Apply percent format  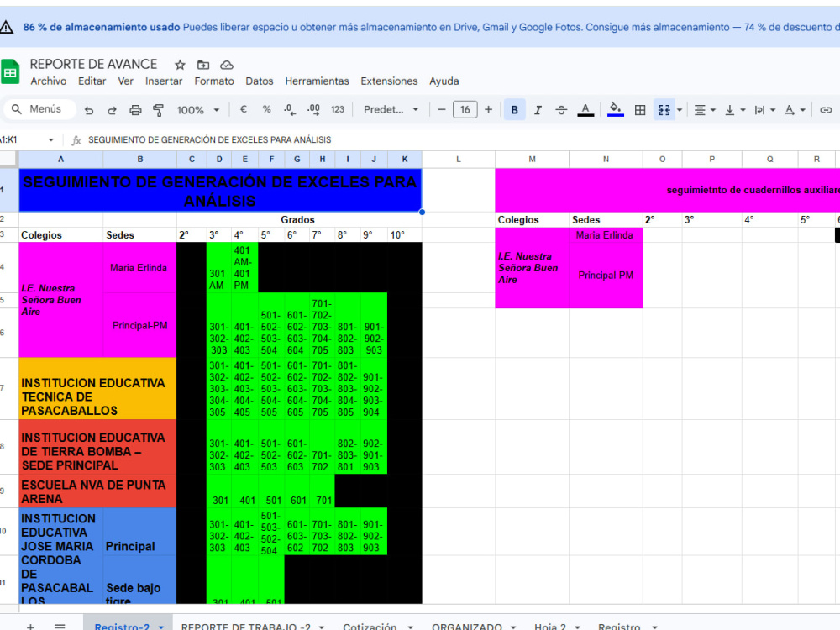point(267,109)
